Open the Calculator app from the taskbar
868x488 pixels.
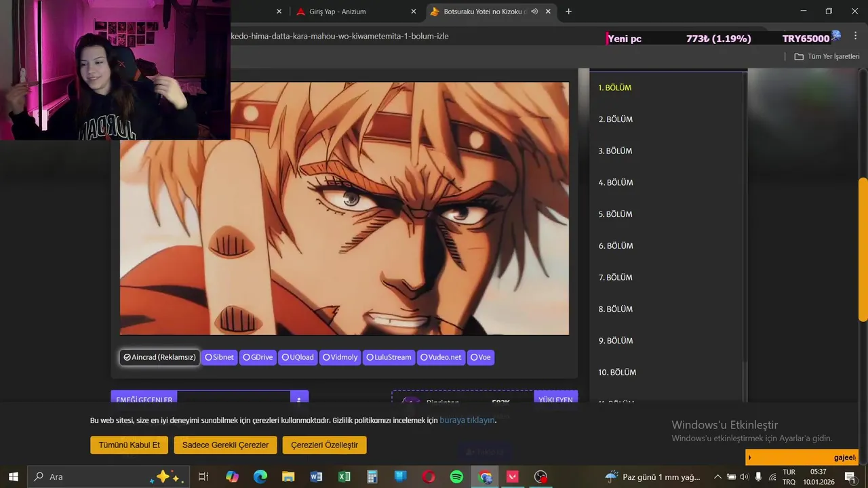pos(372,476)
